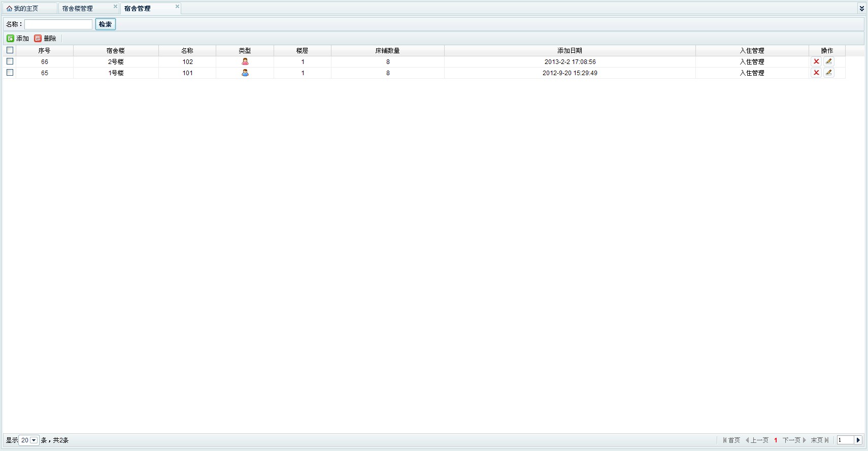Viewport: 868px width, 451px height.
Task: Click the 序号 cell 66
Action: [x=45, y=62]
